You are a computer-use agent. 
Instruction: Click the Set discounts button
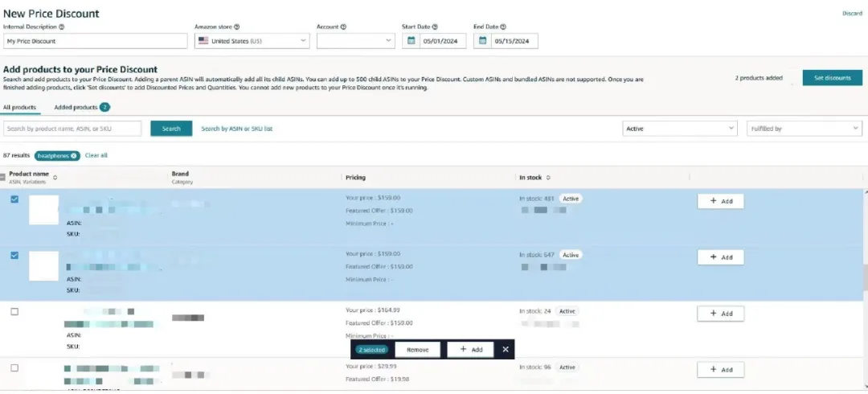click(832, 78)
